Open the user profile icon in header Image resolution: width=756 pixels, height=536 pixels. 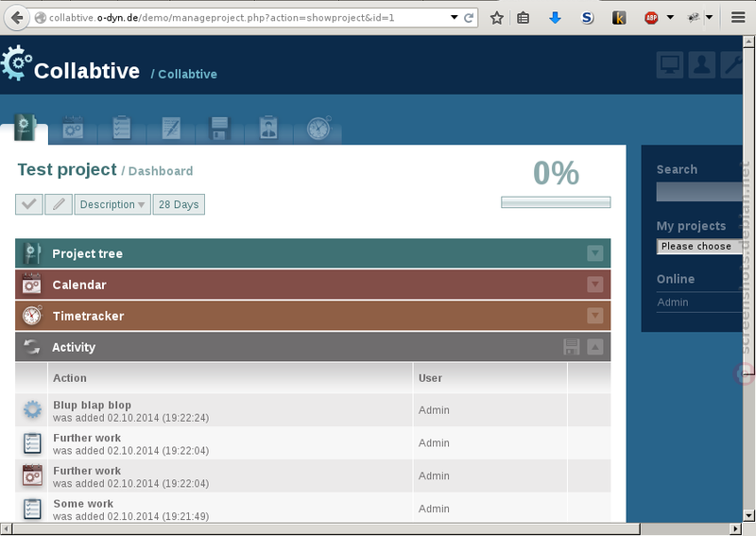pyautogui.click(x=701, y=64)
